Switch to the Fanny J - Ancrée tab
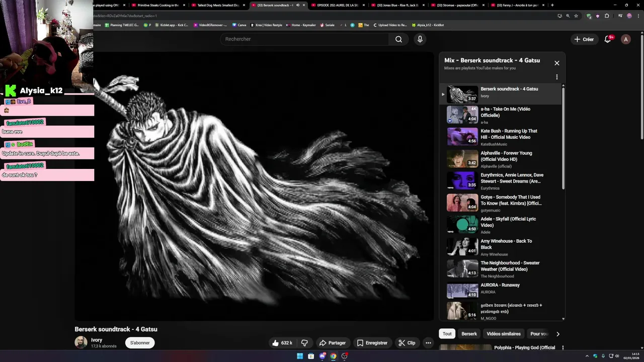The image size is (644, 362). [517, 5]
